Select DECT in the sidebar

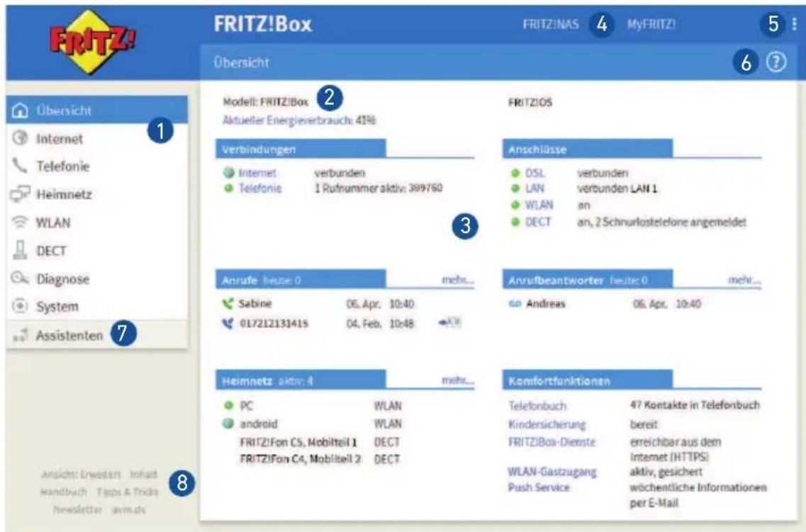coord(96,251)
